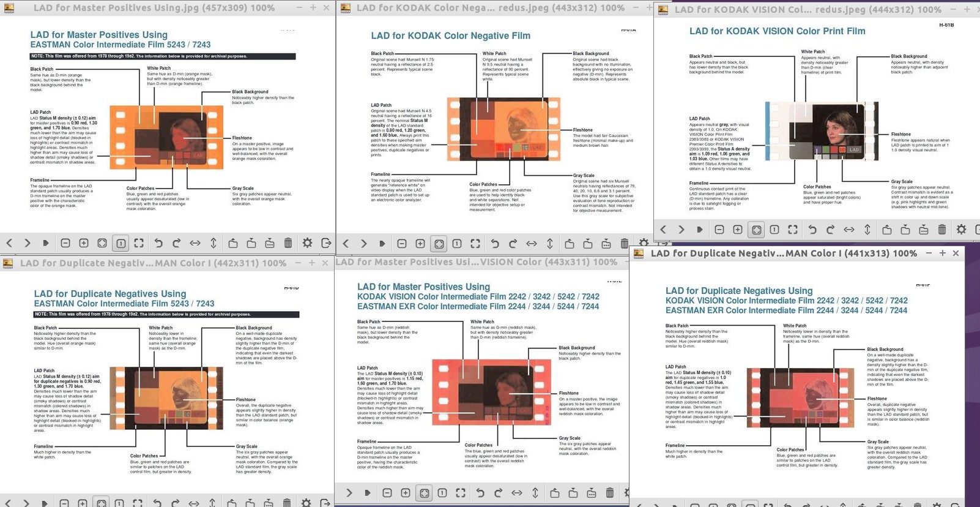Choose Save As in KODAK Color Nega window
The width and height of the screenshot is (980, 507).
pyautogui.click(x=606, y=244)
